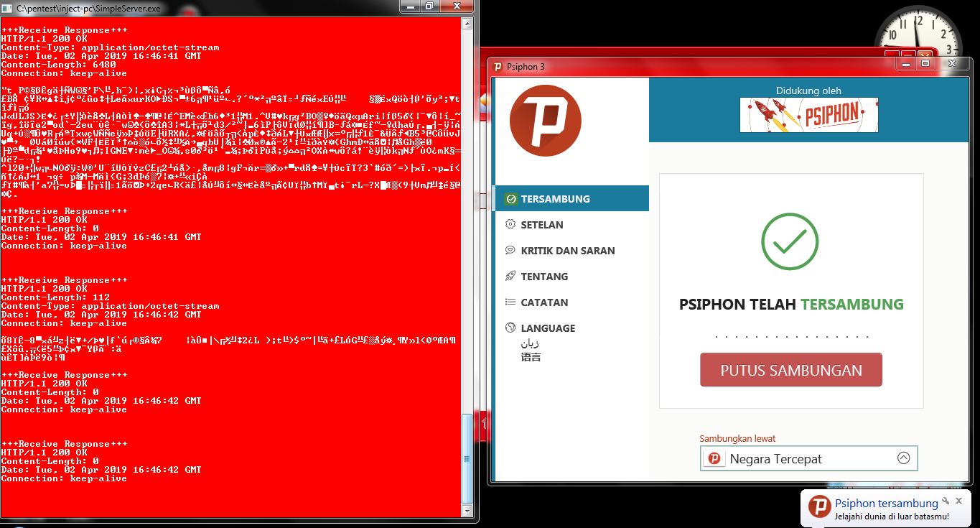Open notification options via wrench icon

(x=946, y=501)
